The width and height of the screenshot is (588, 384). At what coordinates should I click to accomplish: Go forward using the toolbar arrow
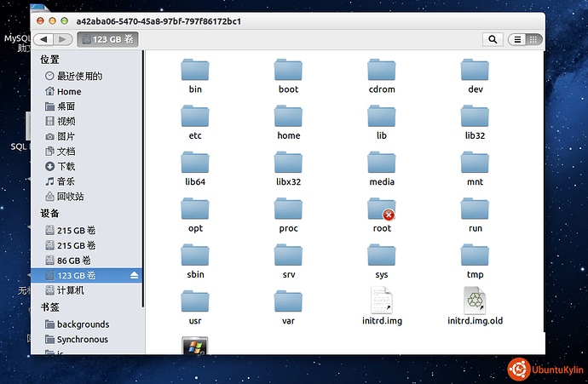point(62,39)
